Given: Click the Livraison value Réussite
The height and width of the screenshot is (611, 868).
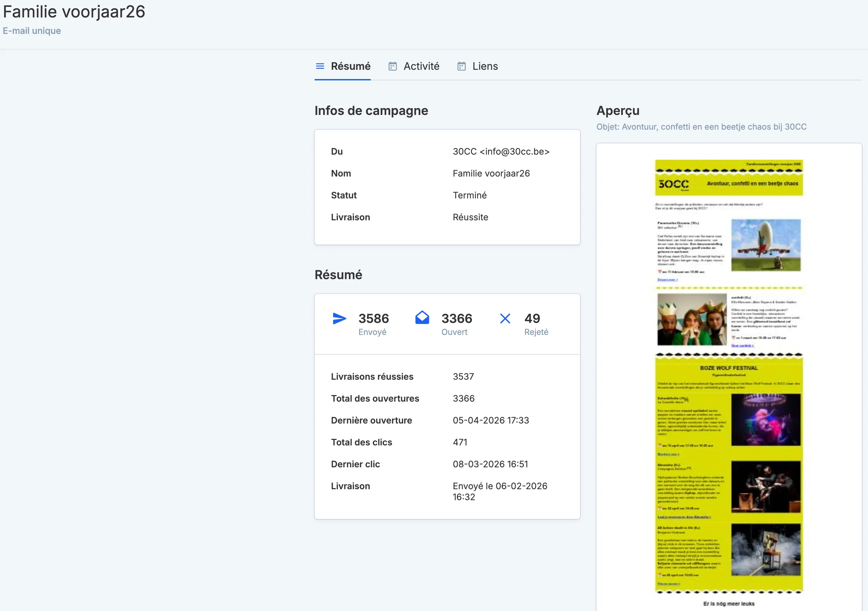Looking at the screenshot, I should click(x=470, y=217).
